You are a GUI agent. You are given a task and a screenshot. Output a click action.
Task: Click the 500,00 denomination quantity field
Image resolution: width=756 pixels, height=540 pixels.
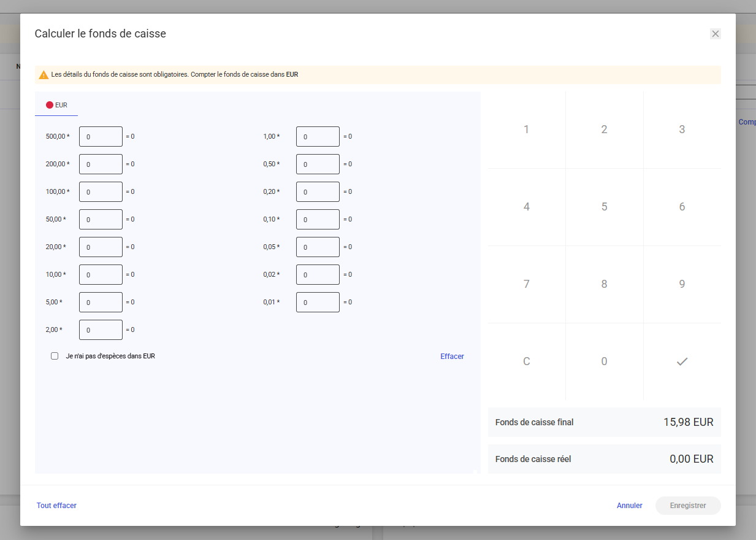[101, 136]
